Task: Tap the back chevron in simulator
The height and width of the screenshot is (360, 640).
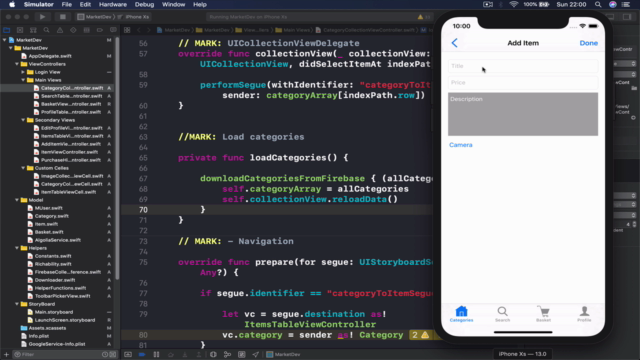Action: [x=454, y=43]
